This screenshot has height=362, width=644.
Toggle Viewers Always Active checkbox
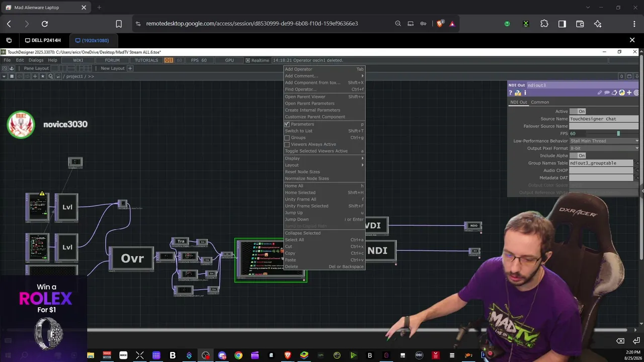pos(287,144)
